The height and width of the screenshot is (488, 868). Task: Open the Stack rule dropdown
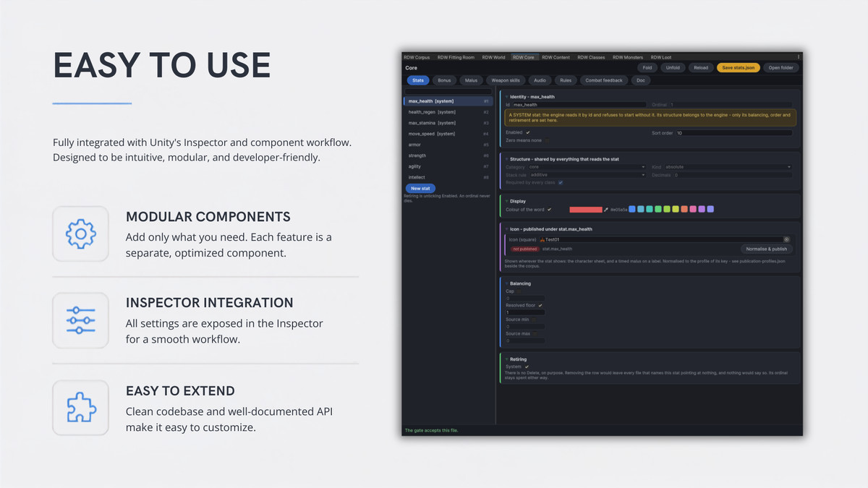point(587,175)
